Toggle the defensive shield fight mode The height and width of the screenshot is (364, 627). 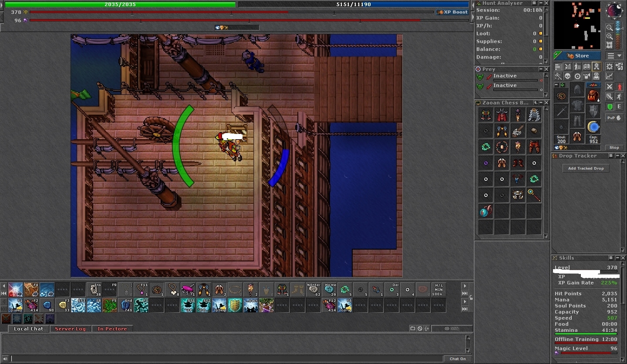pyautogui.click(x=610, y=97)
